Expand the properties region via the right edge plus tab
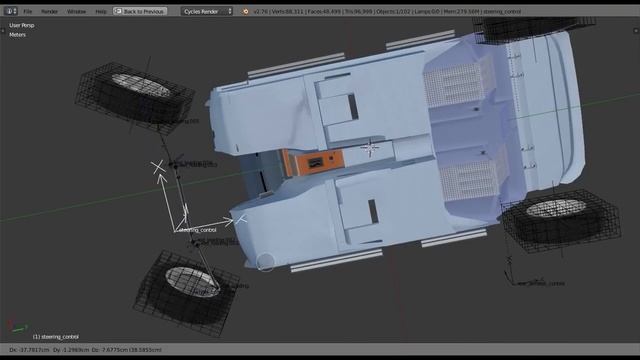The width and height of the screenshot is (640, 360). [x=636, y=31]
